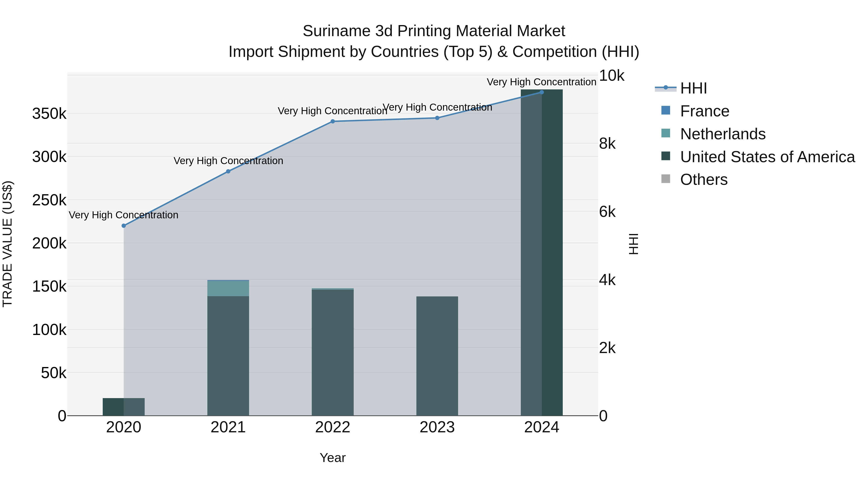Click the 50k y-axis tick label
This screenshot has width=868, height=488.
54,373
